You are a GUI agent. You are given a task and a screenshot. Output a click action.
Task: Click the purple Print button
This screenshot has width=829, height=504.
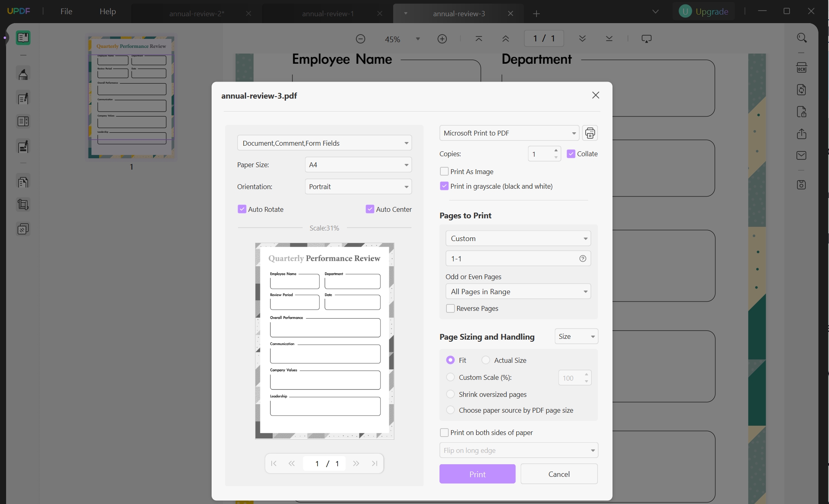[477, 474]
